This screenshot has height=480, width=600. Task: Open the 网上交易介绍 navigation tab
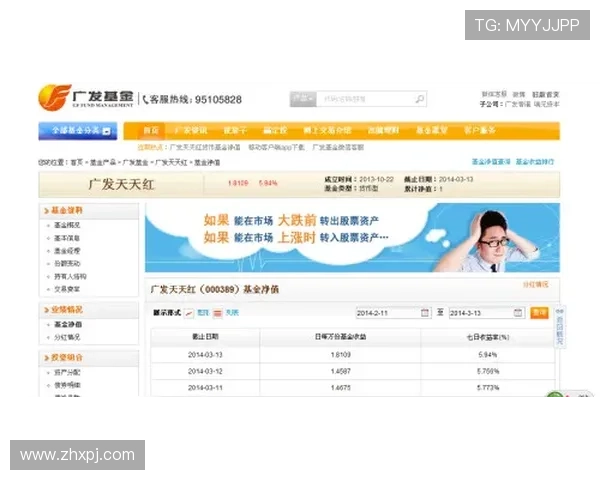327,131
